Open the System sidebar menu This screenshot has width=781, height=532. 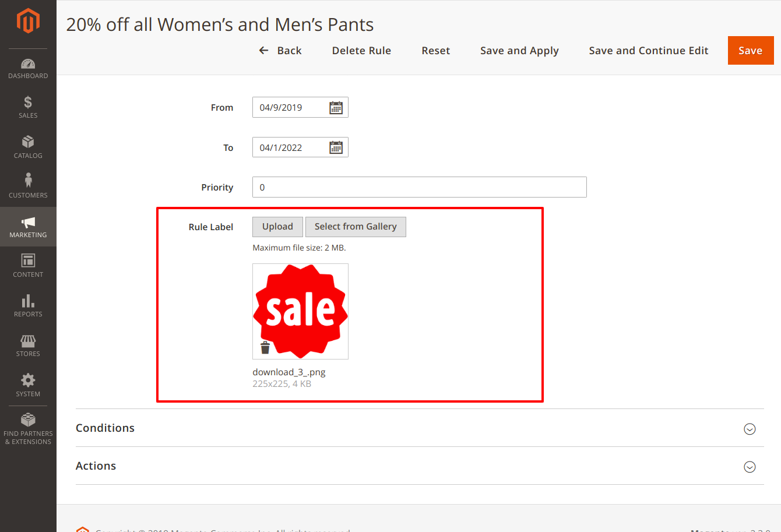(28, 385)
